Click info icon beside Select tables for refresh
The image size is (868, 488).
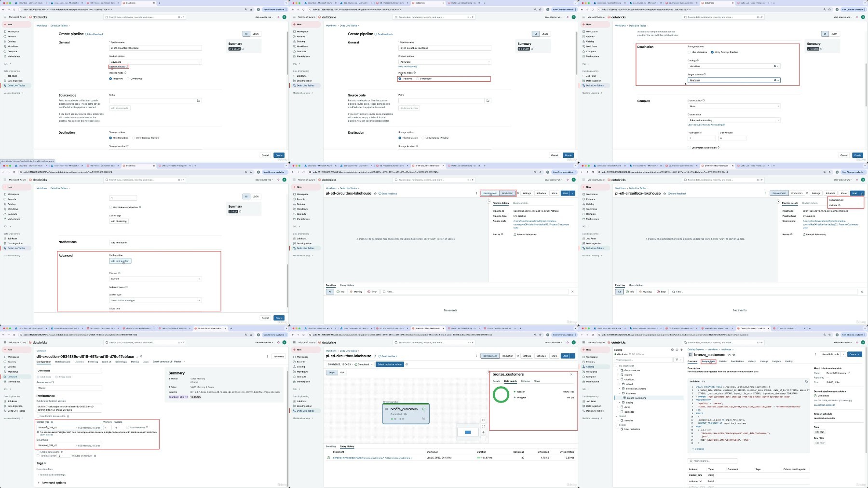pos(407,364)
